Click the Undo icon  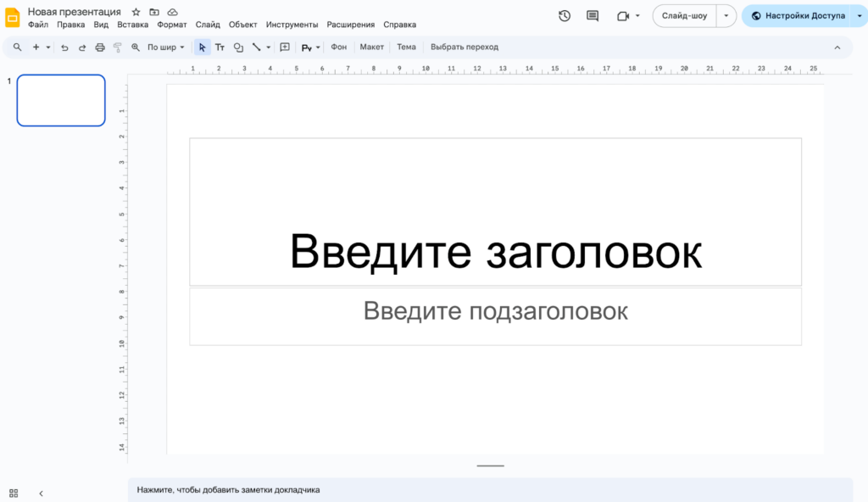(x=64, y=47)
